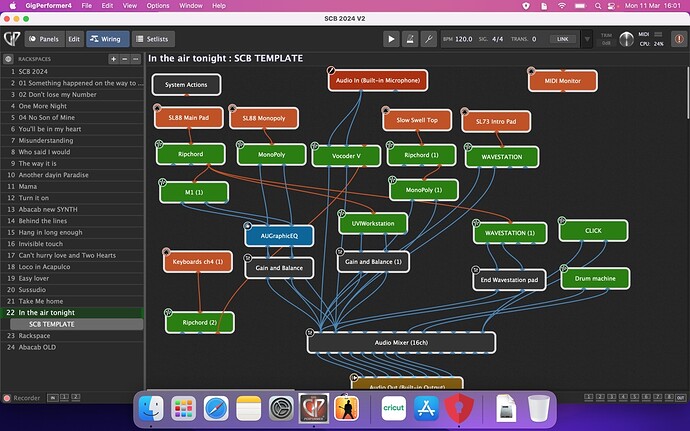The height and width of the screenshot is (431, 690).
Task: Click the red alert panic icon
Action: (679, 39)
